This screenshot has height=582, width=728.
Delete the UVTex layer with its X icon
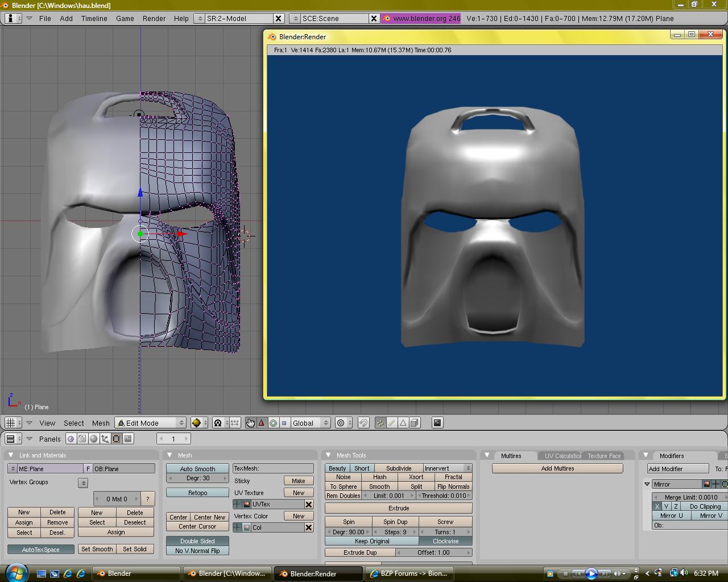pos(309,505)
